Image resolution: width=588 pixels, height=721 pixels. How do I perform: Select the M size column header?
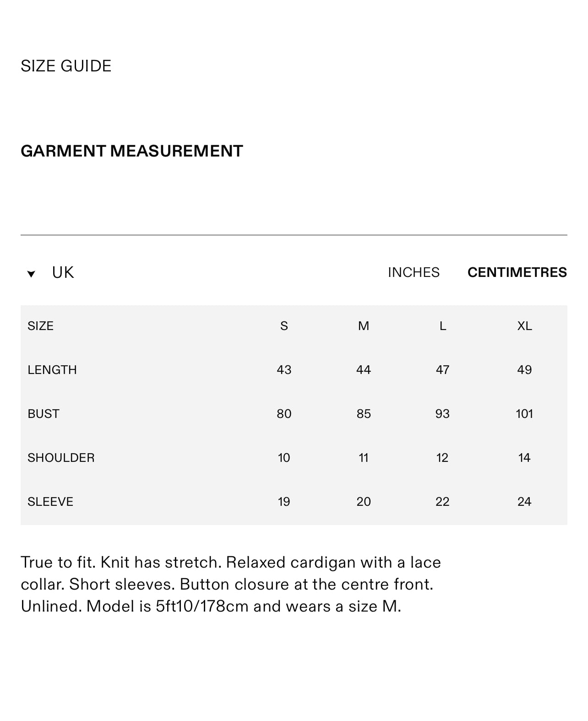pos(364,326)
